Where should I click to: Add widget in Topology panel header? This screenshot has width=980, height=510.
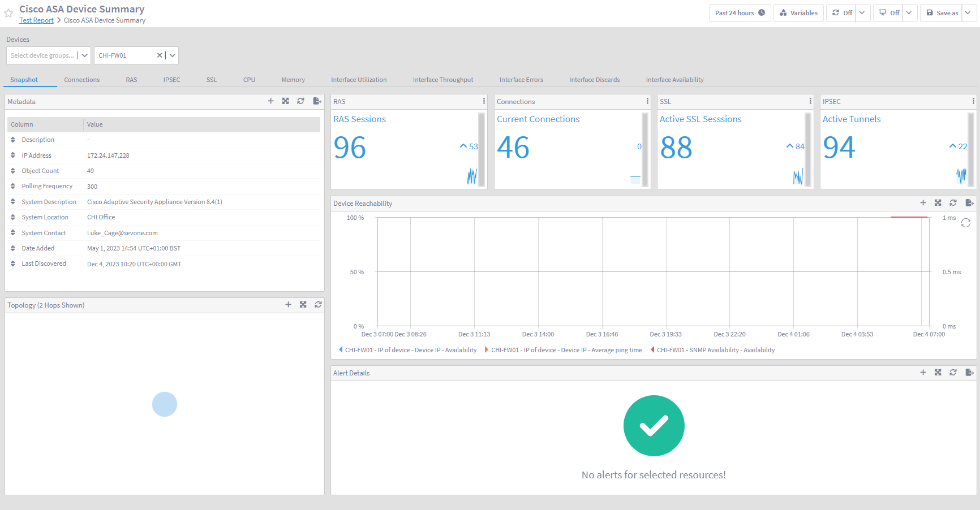[288, 305]
